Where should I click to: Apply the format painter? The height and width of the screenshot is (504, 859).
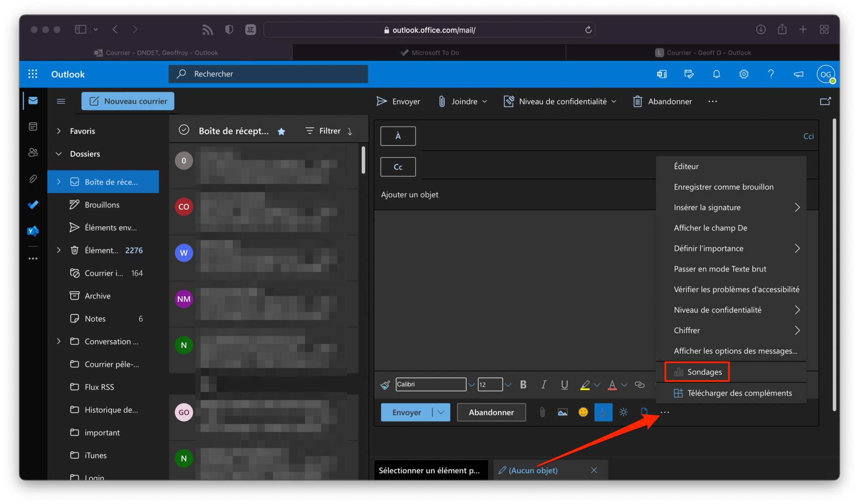385,385
